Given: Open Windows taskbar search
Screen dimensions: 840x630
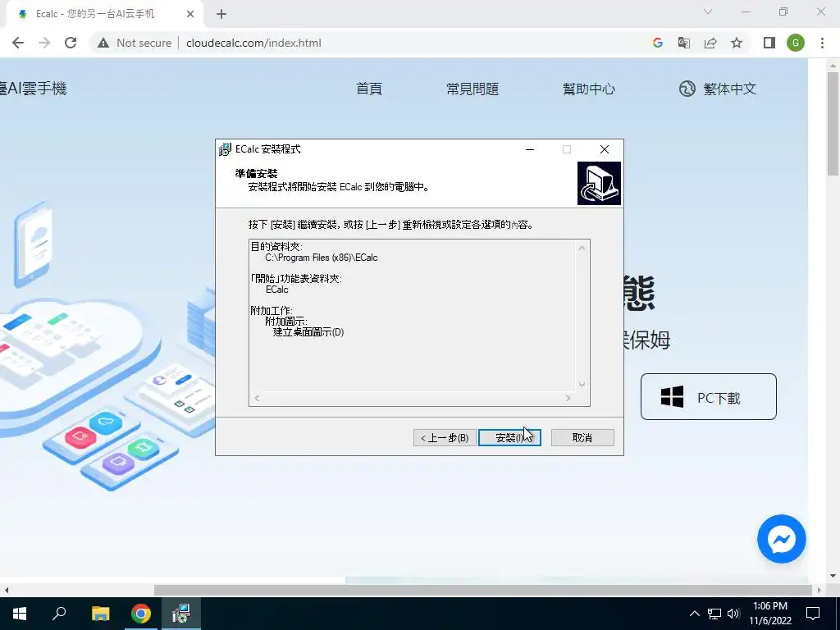Looking at the screenshot, I should [59, 614].
